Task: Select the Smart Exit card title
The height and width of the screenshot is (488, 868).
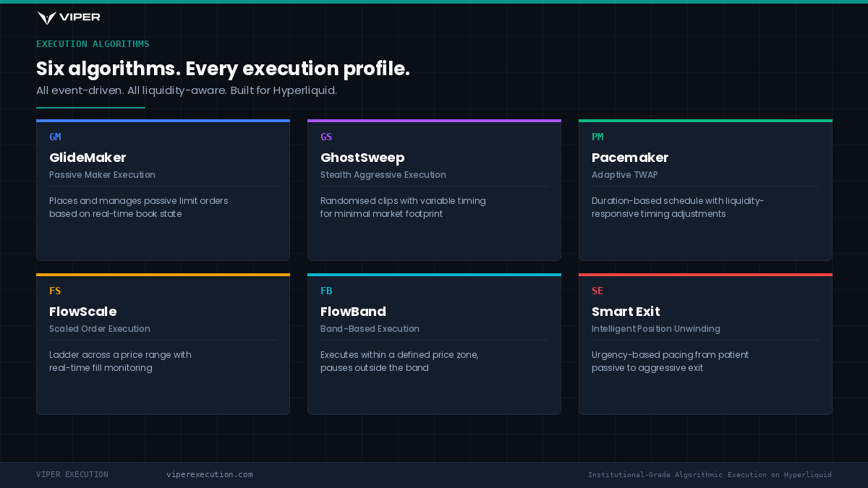Action: 626,312
